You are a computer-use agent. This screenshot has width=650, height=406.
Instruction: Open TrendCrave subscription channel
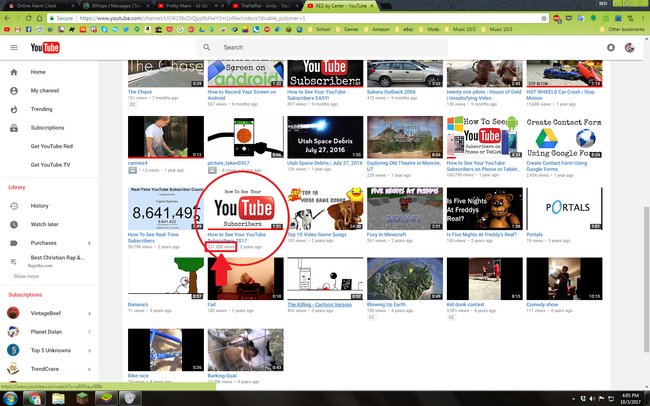click(45, 369)
